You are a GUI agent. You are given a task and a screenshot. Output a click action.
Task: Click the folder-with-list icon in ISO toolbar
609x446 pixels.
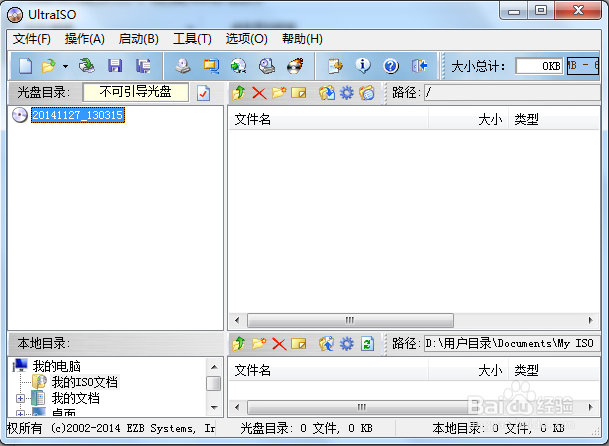tap(367, 93)
